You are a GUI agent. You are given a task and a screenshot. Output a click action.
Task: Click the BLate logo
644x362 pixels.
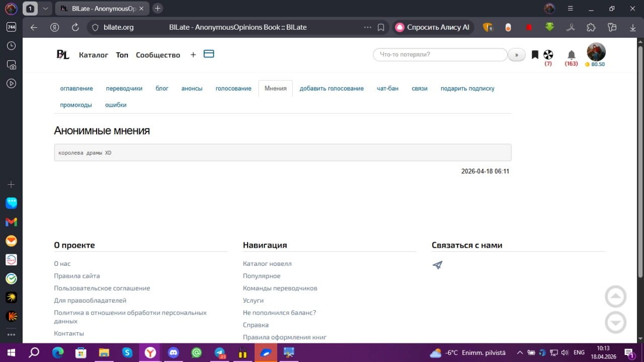(x=62, y=55)
